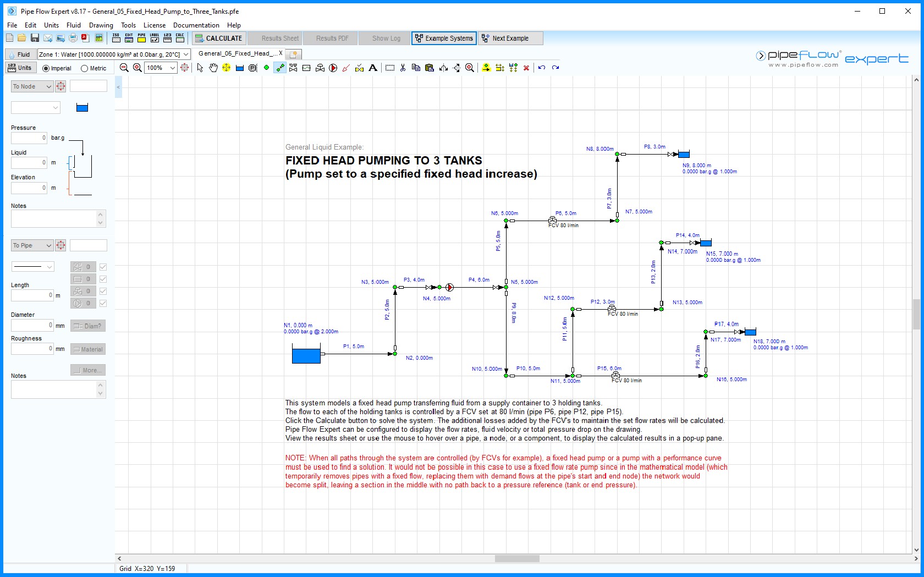The width and height of the screenshot is (924, 577).
Task: Click the Show Log button
Action: 384,38
